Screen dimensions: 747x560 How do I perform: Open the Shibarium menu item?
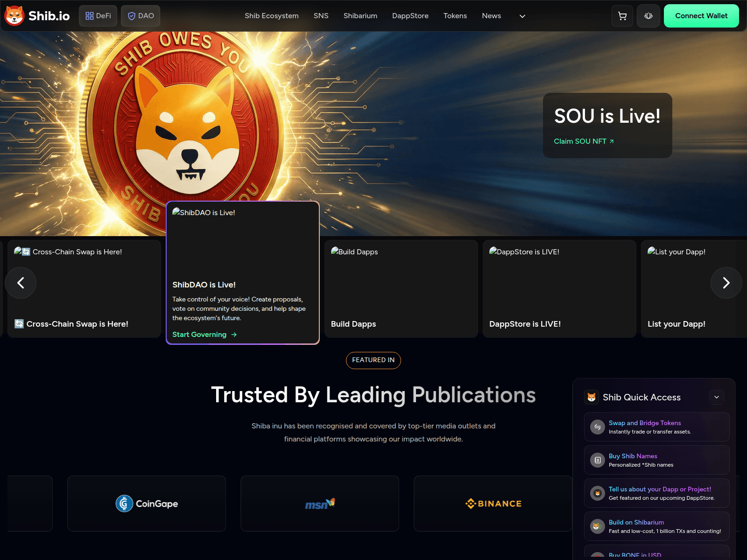pos(360,15)
